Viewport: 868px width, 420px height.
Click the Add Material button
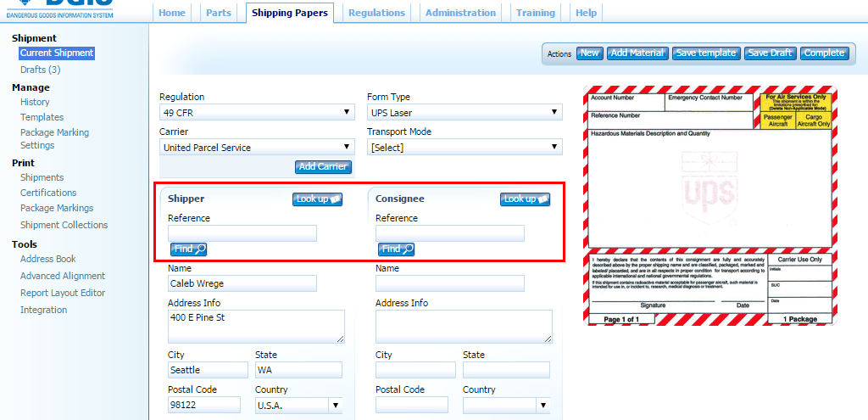(x=637, y=53)
